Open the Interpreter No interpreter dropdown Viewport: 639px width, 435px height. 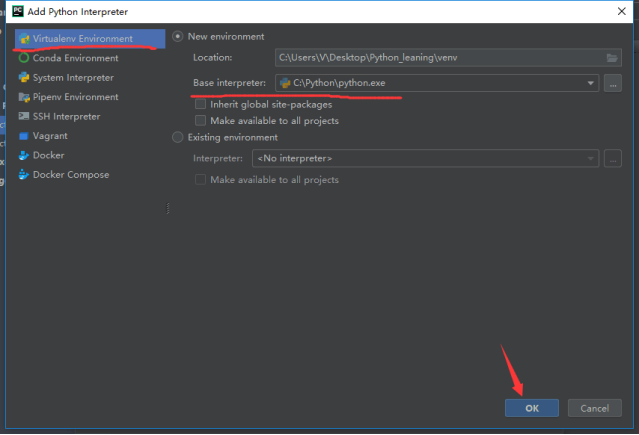(425, 158)
